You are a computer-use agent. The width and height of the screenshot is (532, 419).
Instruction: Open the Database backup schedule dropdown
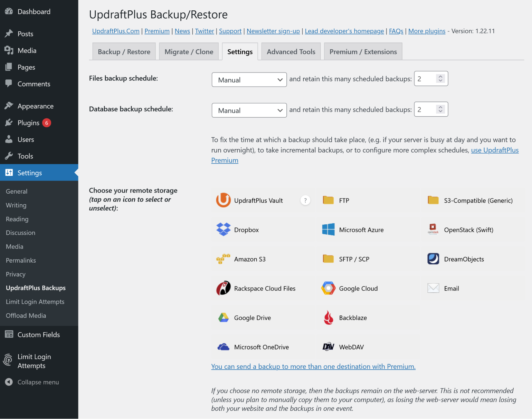tap(249, 110)
